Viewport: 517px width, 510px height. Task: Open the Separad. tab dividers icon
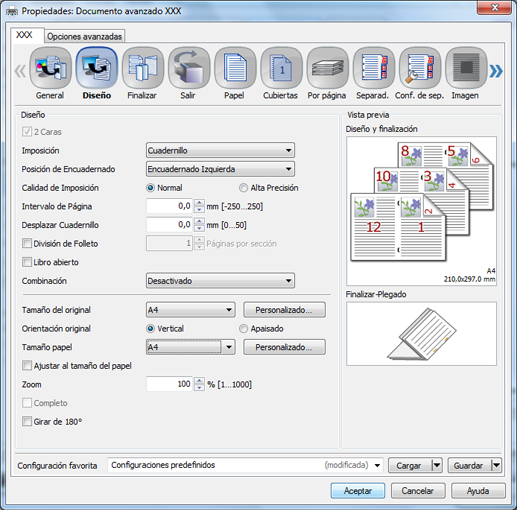coord(373,68)
